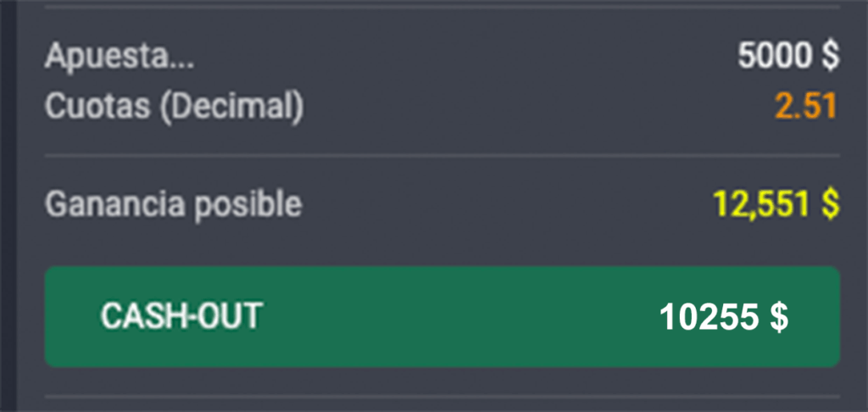The image size is (868, 412).
Task: Click the CASH-OUT text label
Action: 181,317
